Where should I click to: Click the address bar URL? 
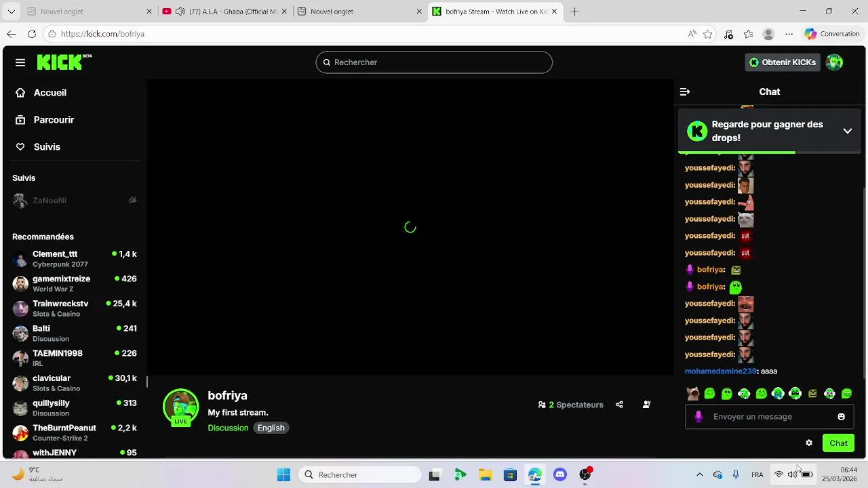click(102, 34)
